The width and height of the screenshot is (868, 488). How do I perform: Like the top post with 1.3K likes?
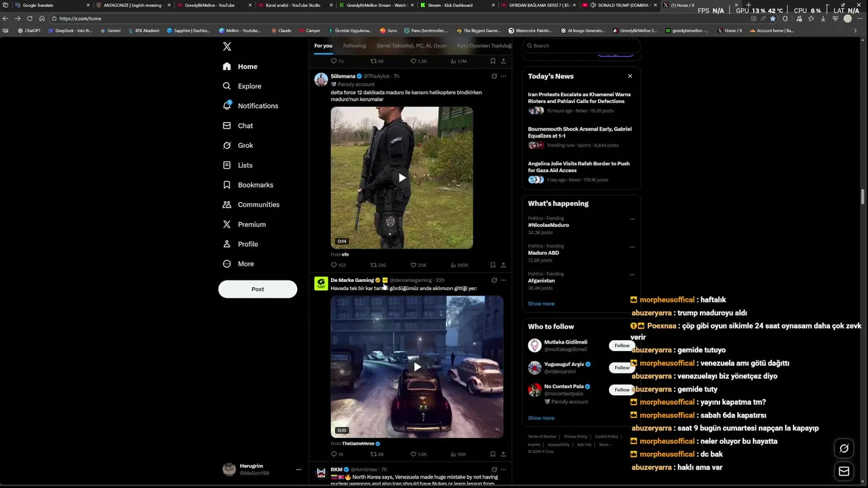point(418,61)
